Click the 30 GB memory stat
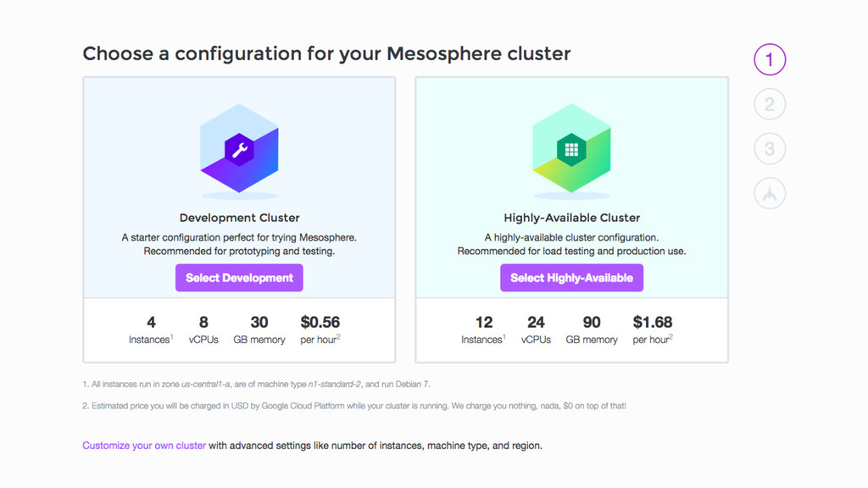The image size is (868, 488). pyautogui.click(x=259, y=330)
